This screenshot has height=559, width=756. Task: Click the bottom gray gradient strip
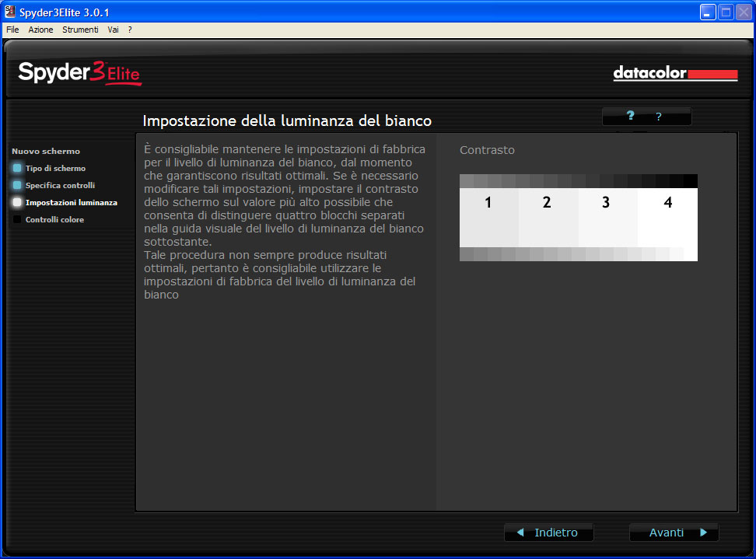pos(579,254)
